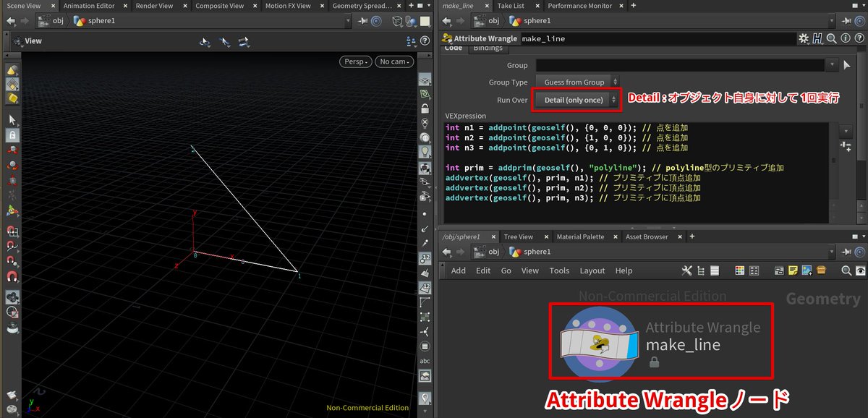
Task: Open VEXpression presets dropdown arrow
Action: tap(847, 132)
